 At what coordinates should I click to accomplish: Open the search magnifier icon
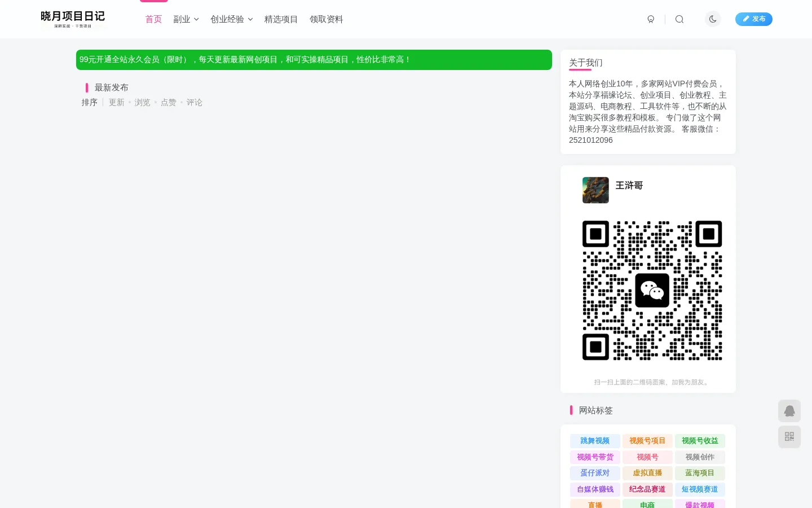[679, 19]
